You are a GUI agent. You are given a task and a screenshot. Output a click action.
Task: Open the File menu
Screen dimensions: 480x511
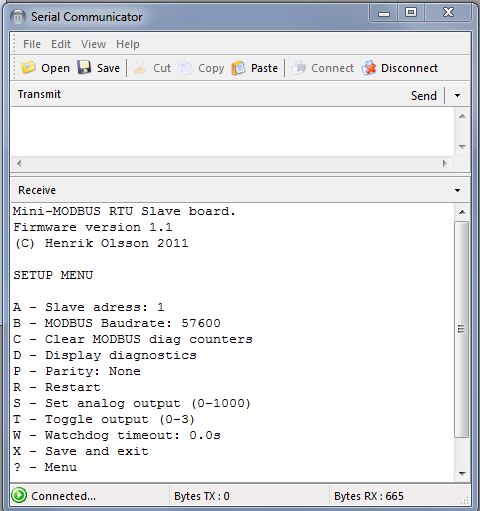pyautogui.click(x=32, y=44)
